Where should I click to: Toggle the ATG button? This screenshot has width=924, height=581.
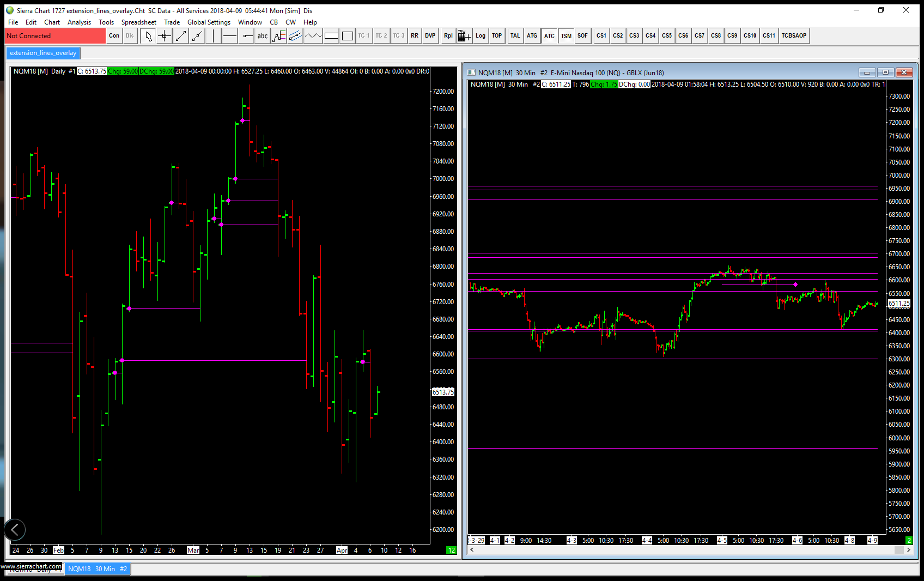click(x=532, y=36)
